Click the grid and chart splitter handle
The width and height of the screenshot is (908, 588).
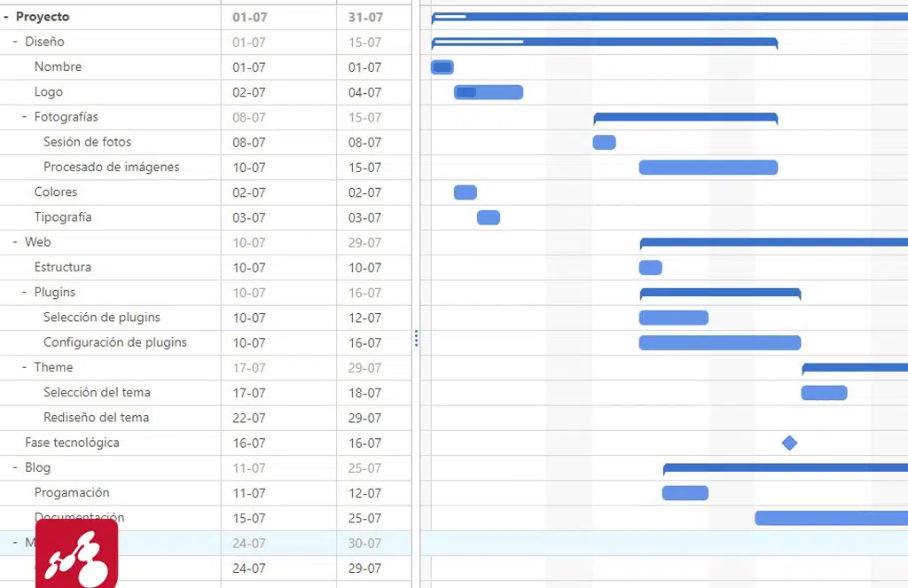[x=416, y=338]
